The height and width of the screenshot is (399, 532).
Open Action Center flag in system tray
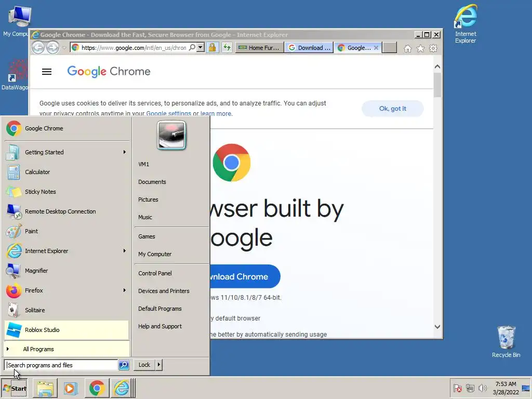pos(457,388)
